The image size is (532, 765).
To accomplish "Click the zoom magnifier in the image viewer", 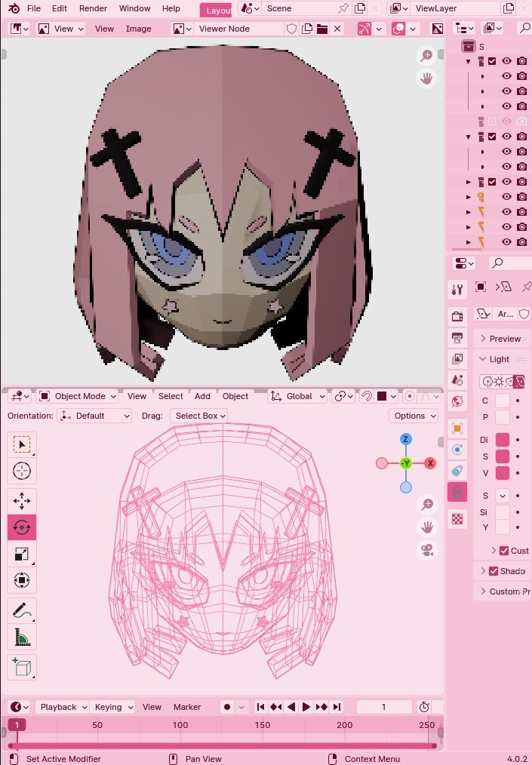I will (x=426, y=56).
